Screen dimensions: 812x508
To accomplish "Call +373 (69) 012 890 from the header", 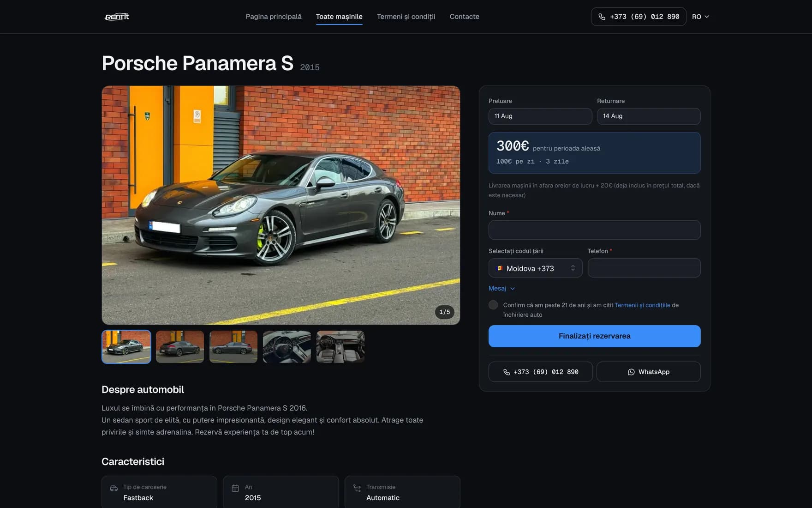I will 639,17.
